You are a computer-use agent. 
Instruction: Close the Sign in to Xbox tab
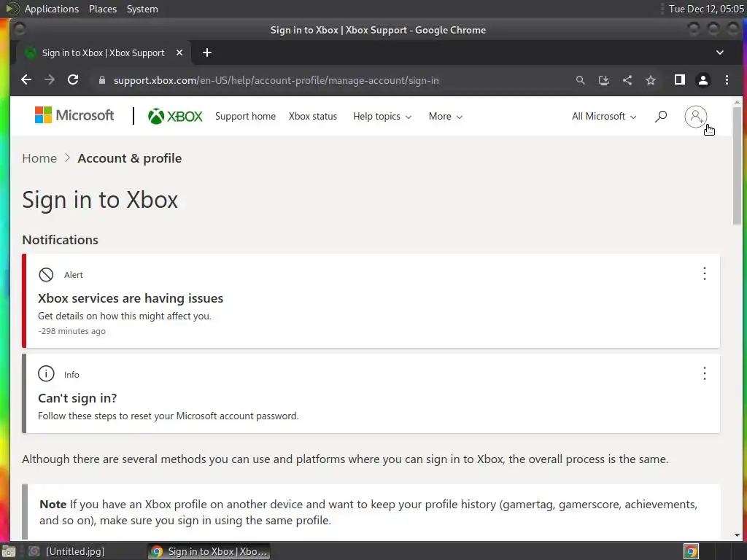pyautogui.click(x=179, y=52)
